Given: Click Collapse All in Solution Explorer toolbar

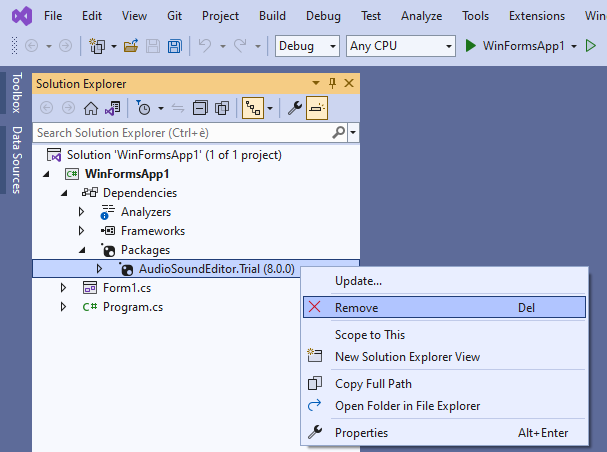Looking at the screenshot, I should (200, 108).
